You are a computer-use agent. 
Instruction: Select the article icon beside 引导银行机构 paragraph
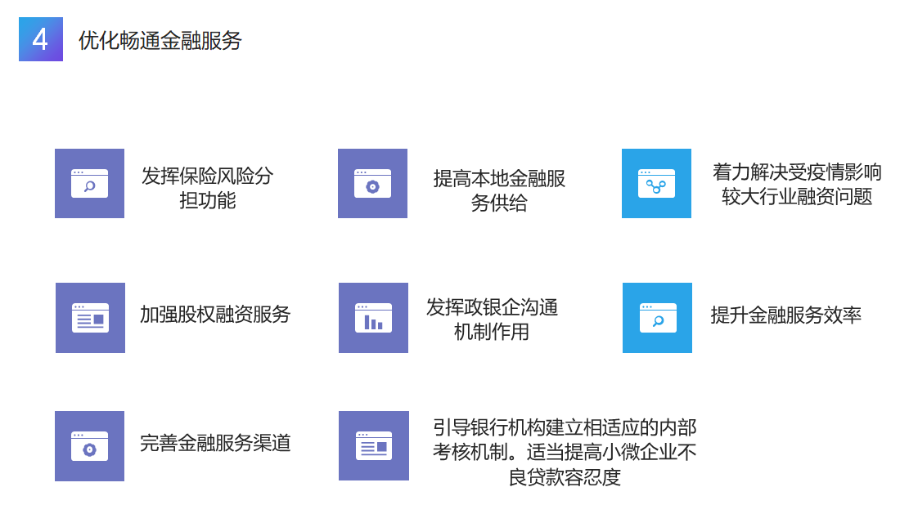pyautogui.click(x=372, y=446)
